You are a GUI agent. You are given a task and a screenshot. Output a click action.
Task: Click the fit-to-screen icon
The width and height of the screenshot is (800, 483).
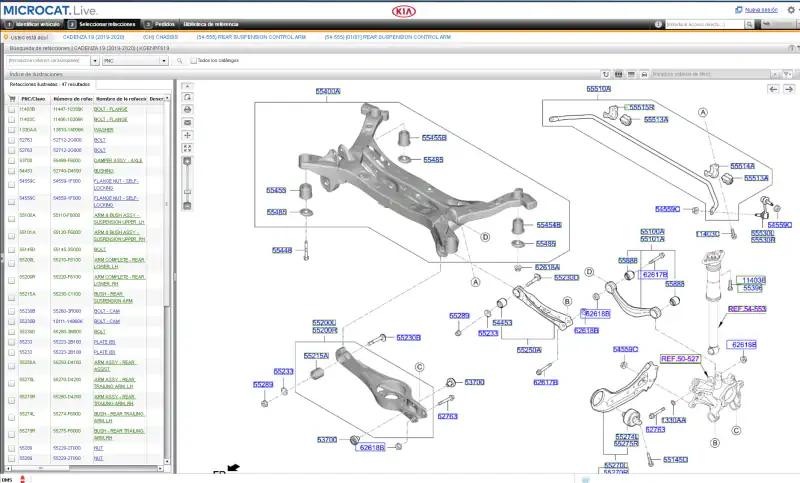click(187, 147)
